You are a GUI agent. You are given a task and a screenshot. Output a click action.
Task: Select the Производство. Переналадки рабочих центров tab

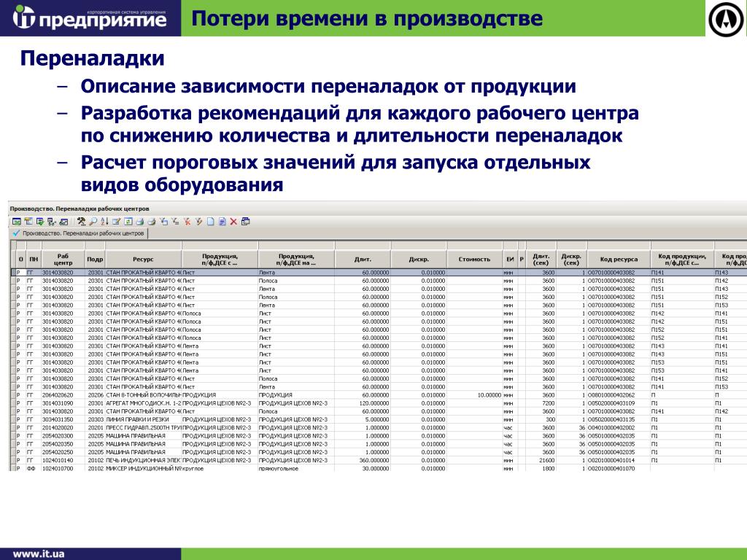tap(80, 233)
